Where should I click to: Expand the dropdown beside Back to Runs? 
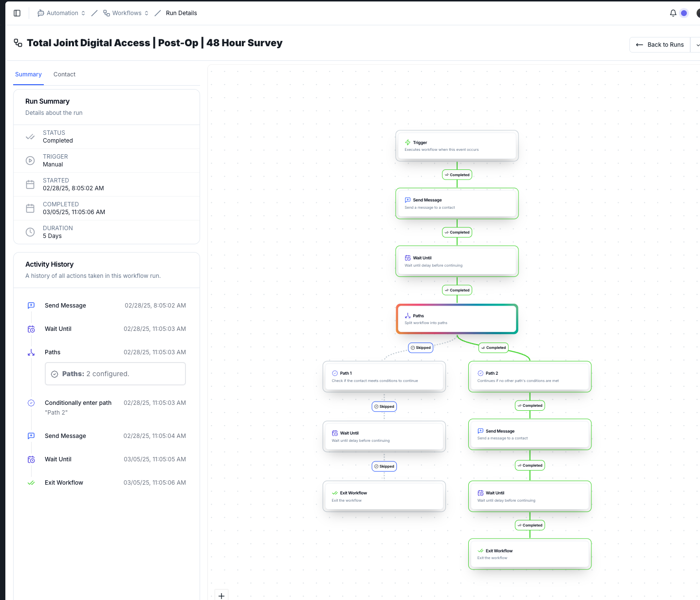[697, 45]
